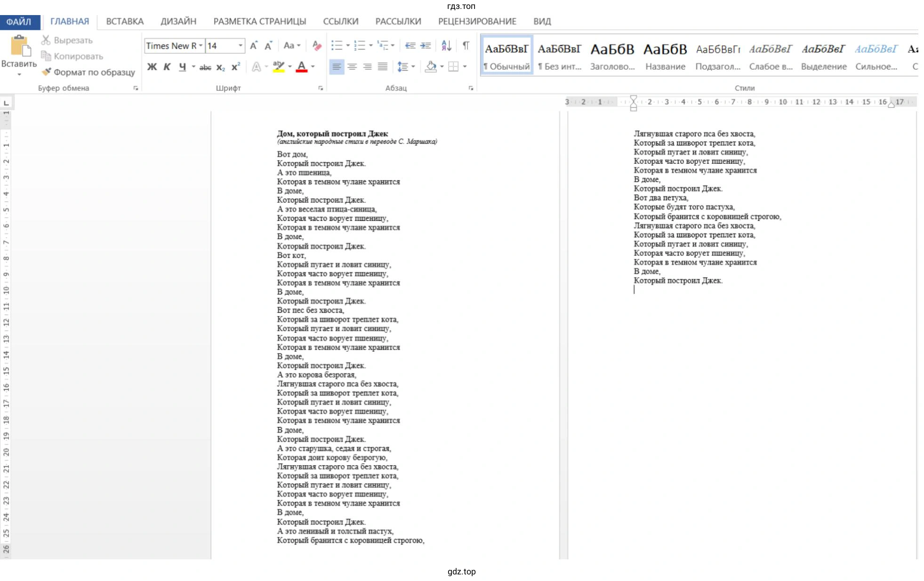924x581 pixels.
Task: Expand the Paste (Вставить) options arrow
Action: tap(19, 74)
